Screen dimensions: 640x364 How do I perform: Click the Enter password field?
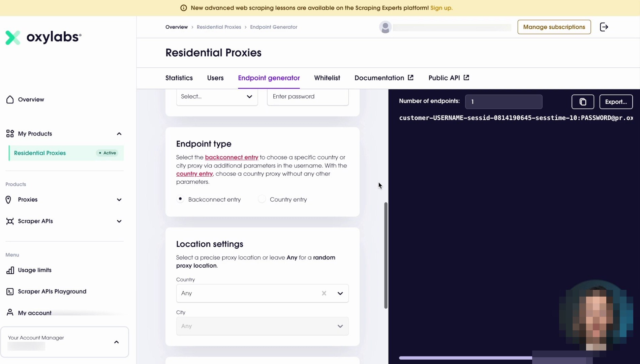308,97
